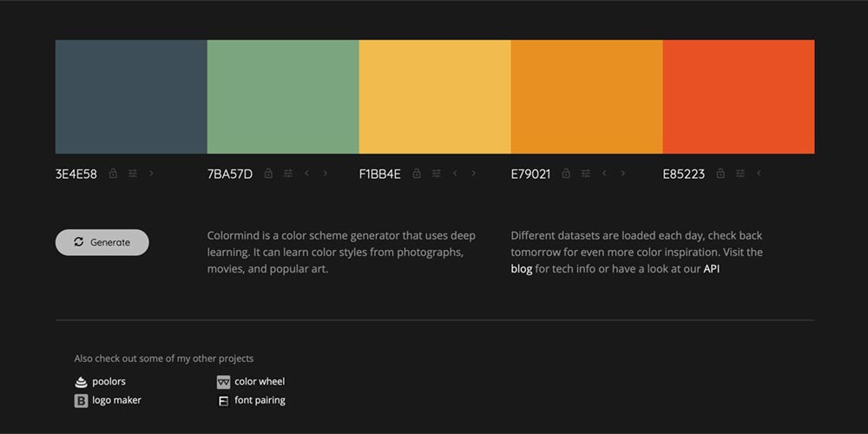
Task: Select the orange E79021 color swatch
Action: (587, 96)
